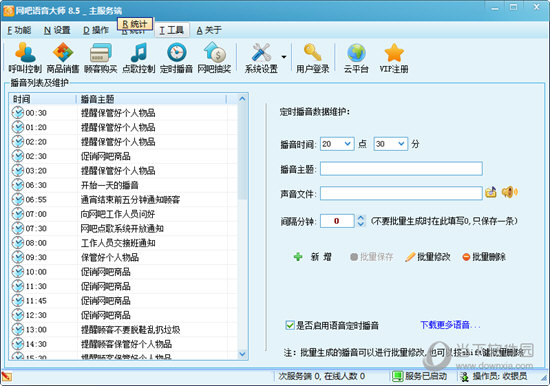Open the 网吧抽奖 lottery tool
The height and width of the screenshot is (386, 550).
214,58
